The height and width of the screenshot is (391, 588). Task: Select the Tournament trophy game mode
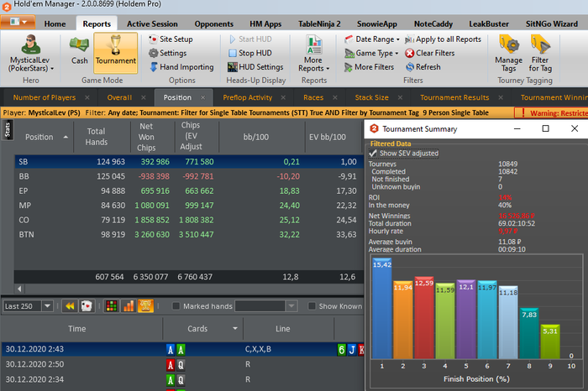[116, 52]
